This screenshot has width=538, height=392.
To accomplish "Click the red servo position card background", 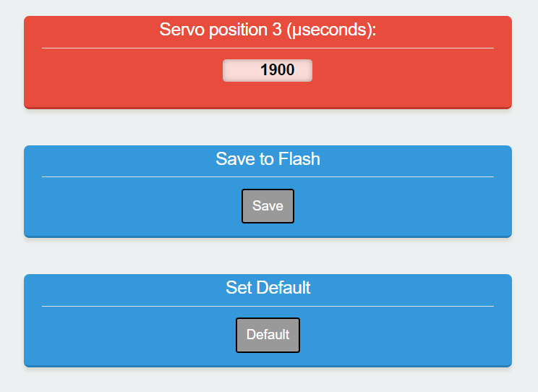I will click(108, 80).
